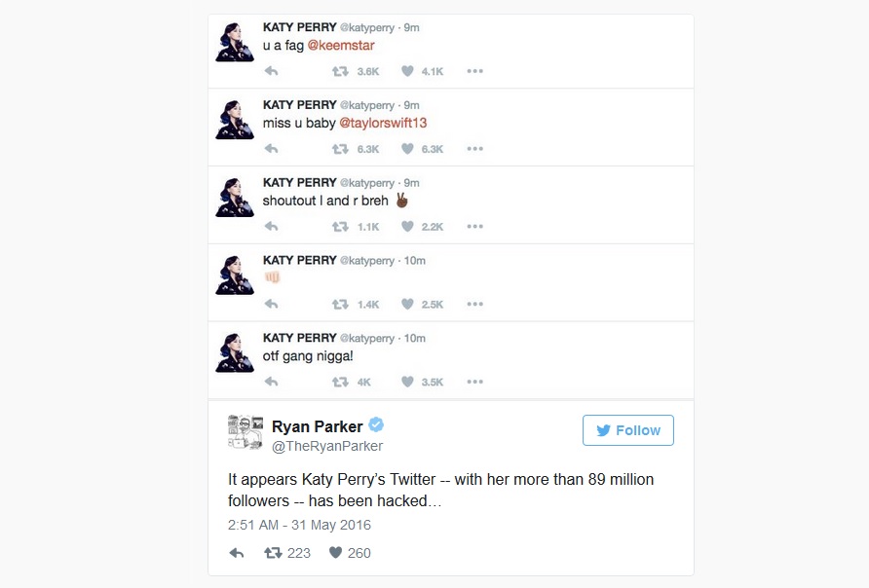Reply to Ryan Parker's hacked tweet

click(x=237, y=553)
